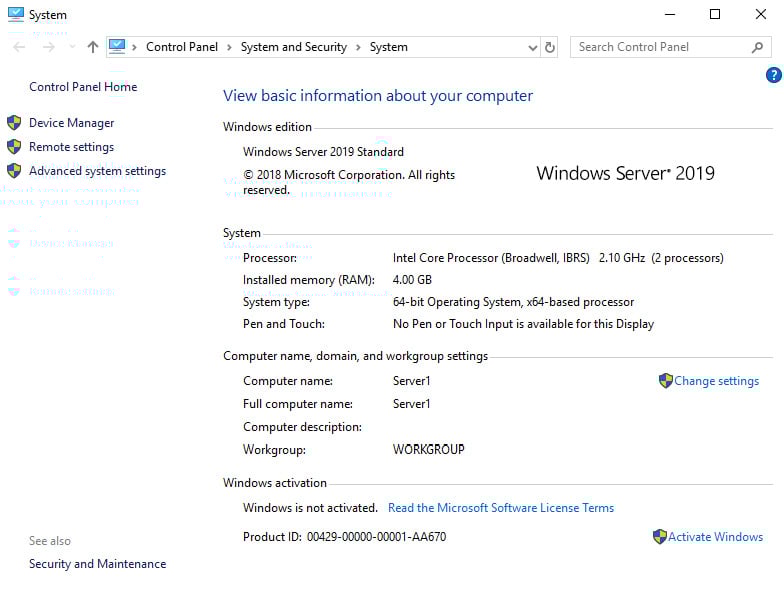Click the shield icon beside Device Manager

[14, 122]
